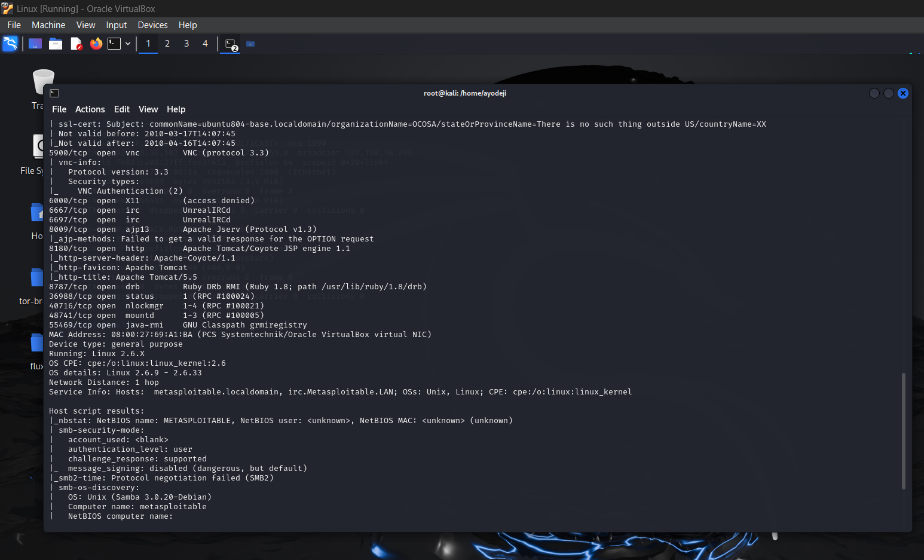Screen dimensions: 924x560
Task: Open the Kali applications menu icon
Action: coord(10,44)
